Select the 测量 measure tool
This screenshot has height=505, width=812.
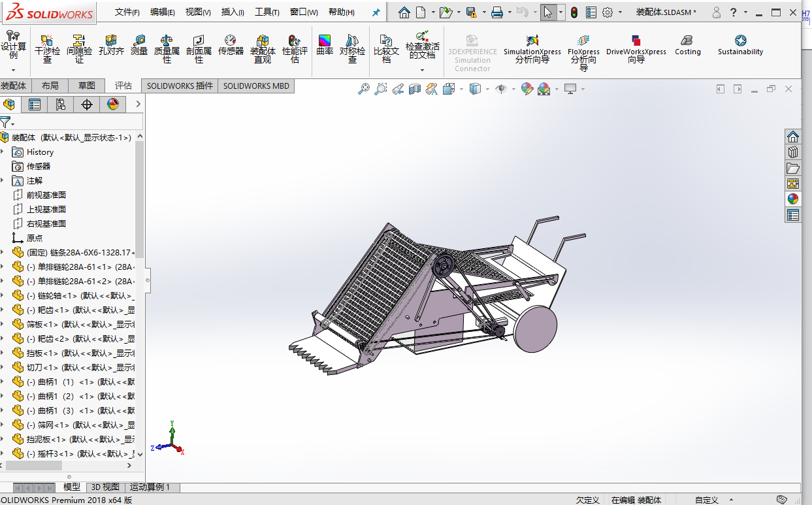coord(139,44)
